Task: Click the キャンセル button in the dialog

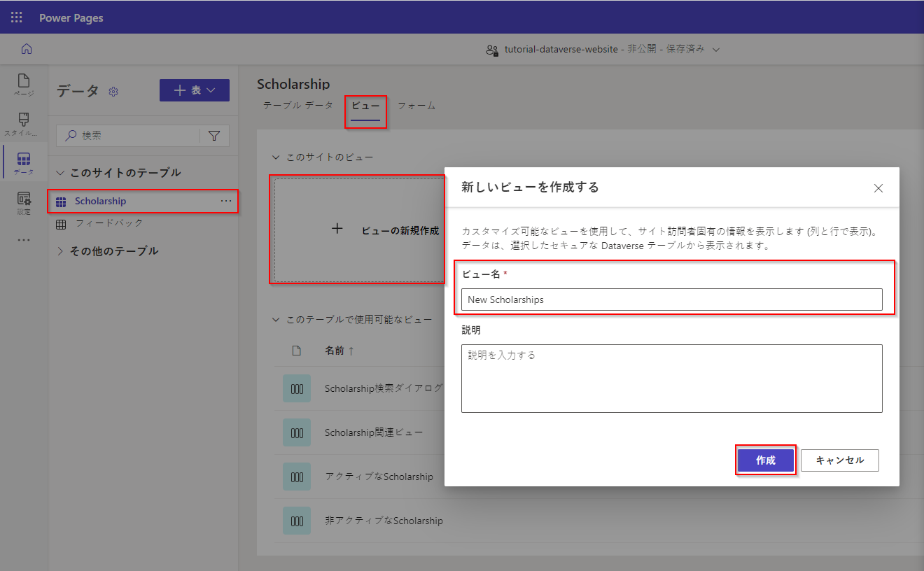Action: tap(839, 460)
